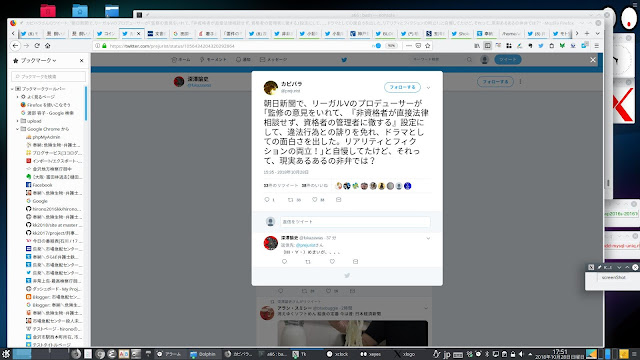Open the page actions three-dot menu
This screenshot has width=640, height=360.
click(409, 46)
